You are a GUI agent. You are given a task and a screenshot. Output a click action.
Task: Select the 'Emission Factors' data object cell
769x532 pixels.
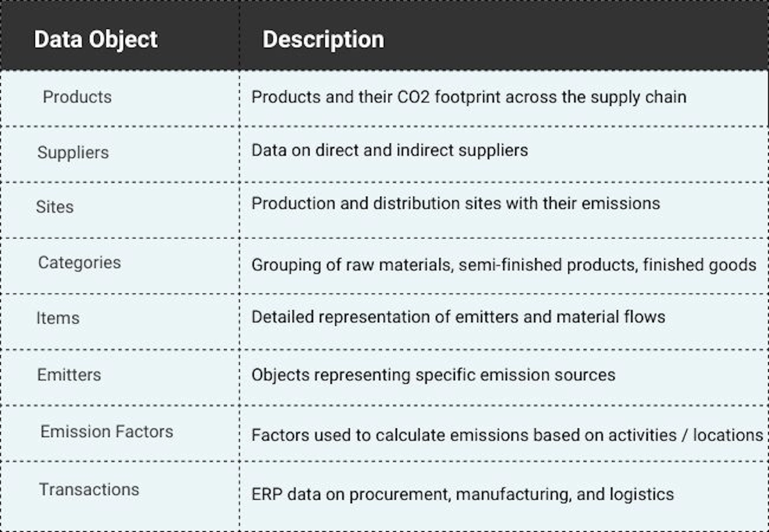[107, 432]
